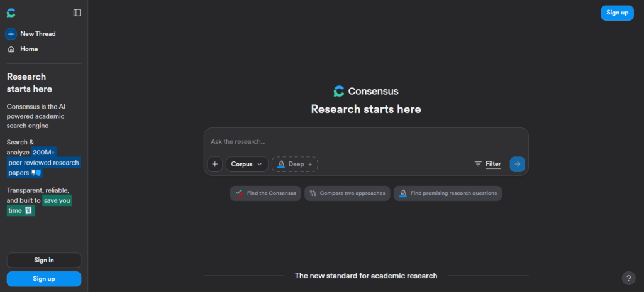Submit the search with the arrow button
644x292 pixels.
517,164
